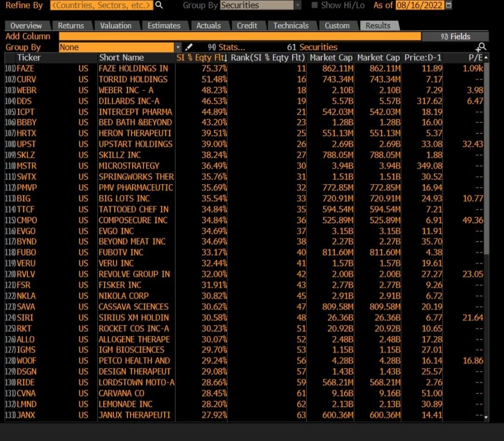Screen dimensions: 504x441
Task: Switch to the Overview tab
Action: click(x=26, y=26)
